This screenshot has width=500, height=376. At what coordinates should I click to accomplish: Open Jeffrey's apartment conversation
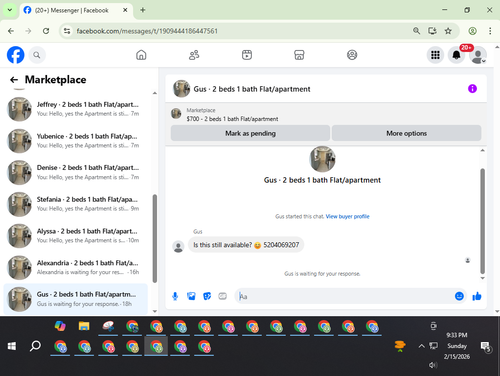pyautogui.click(x=76, y=109)
